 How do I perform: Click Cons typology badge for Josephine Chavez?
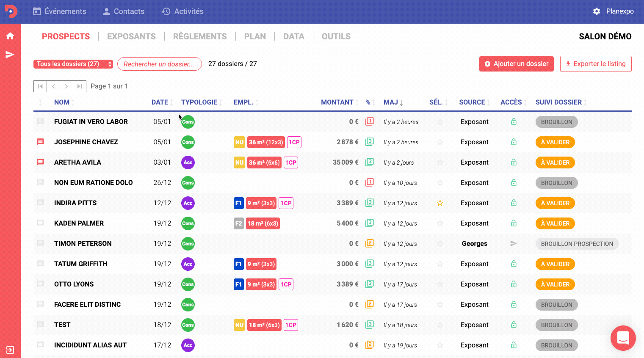point(188,142)
